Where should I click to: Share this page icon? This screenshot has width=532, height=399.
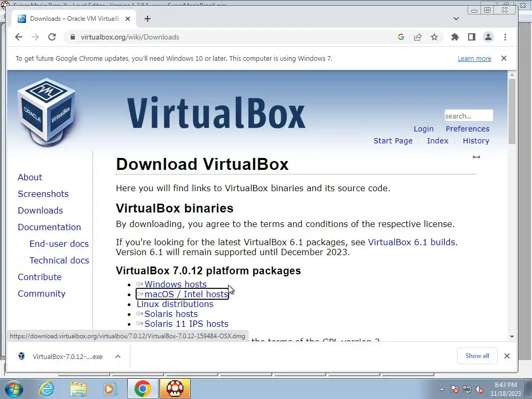[418, 37]
